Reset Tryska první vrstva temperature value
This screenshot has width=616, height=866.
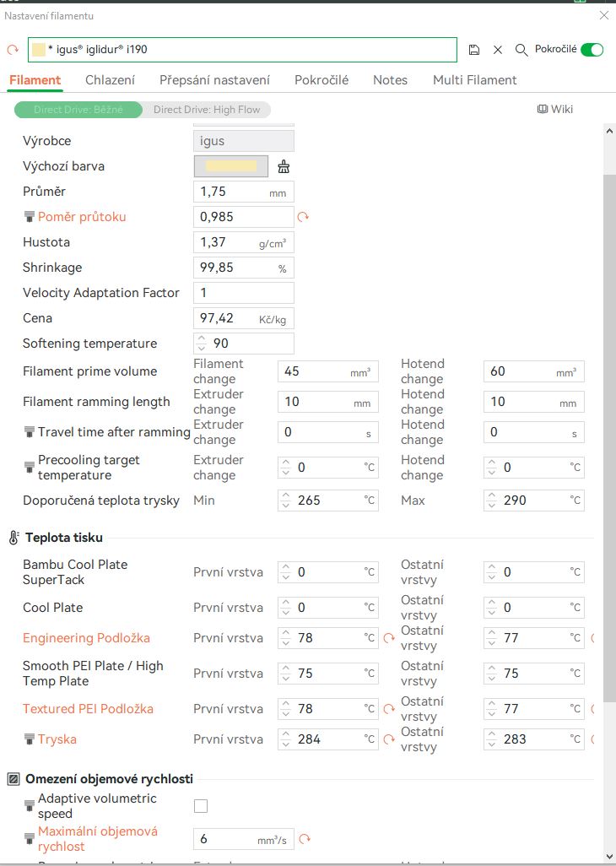point(389,739)
